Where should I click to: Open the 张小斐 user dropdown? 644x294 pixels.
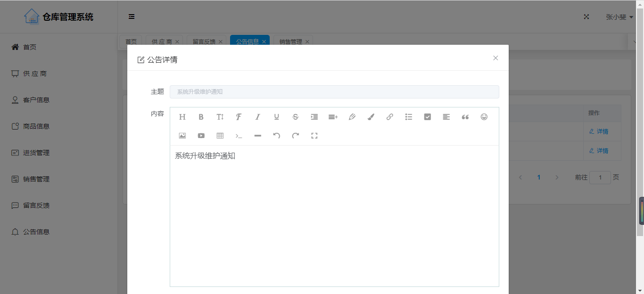coord(619,16)
